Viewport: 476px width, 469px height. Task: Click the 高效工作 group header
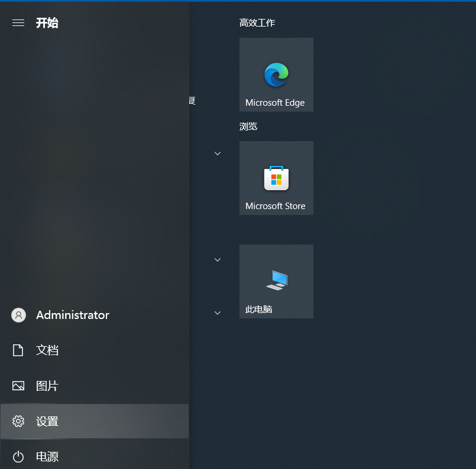point(257,22)
